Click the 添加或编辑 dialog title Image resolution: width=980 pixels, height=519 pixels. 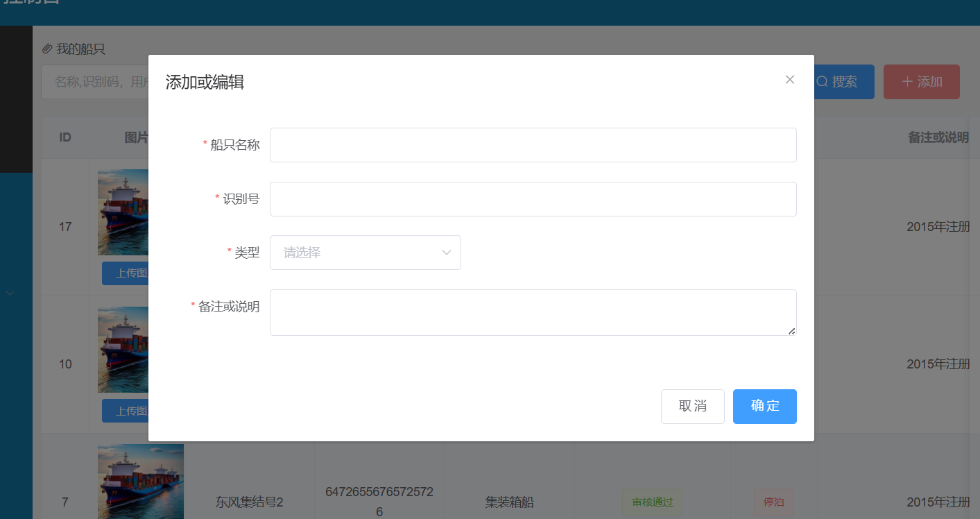(x=205, y=83)
